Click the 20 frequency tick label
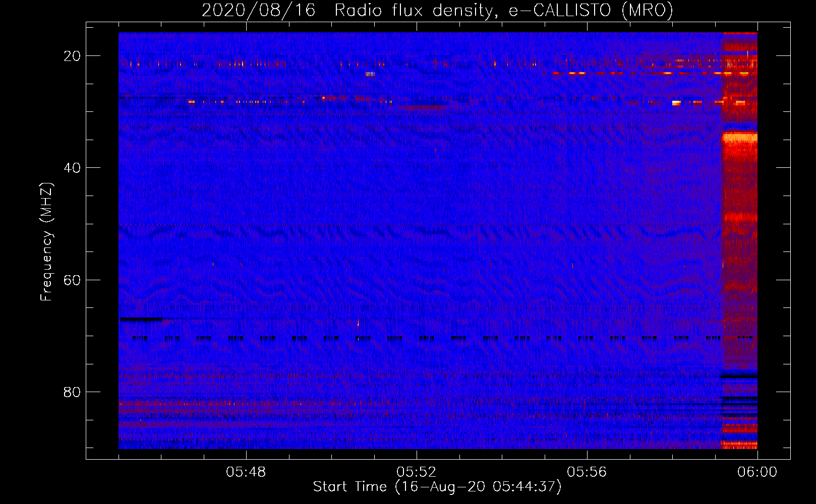The height and width of the screenshot is (504, 816). (x=72, y=56)
